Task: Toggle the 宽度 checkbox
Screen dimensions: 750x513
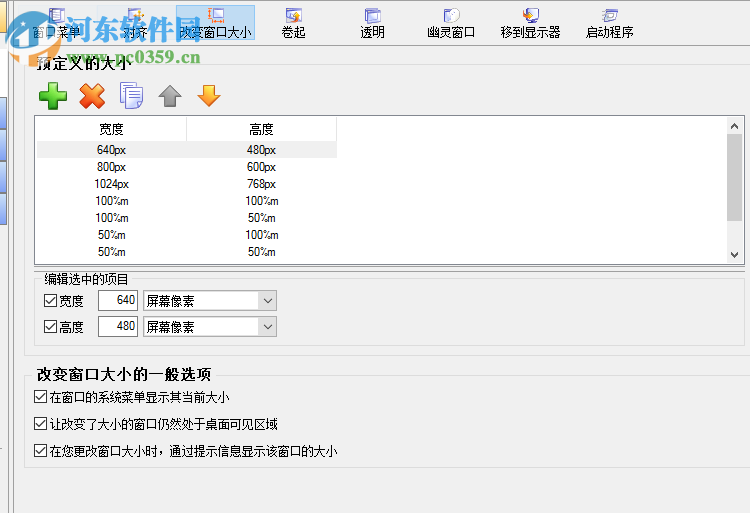Action: pos(50,301)
